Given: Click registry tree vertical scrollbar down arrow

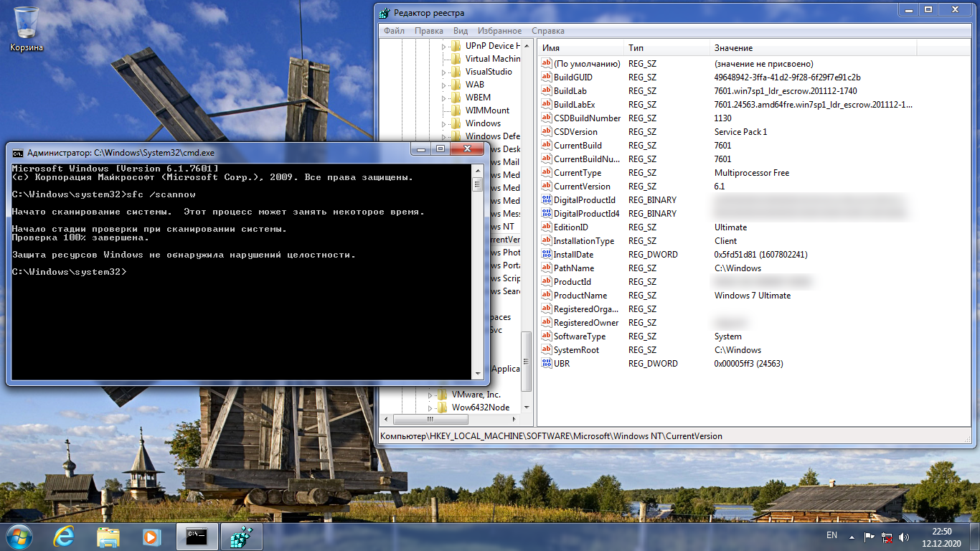Looking at the screenshot, I should 527,408.
